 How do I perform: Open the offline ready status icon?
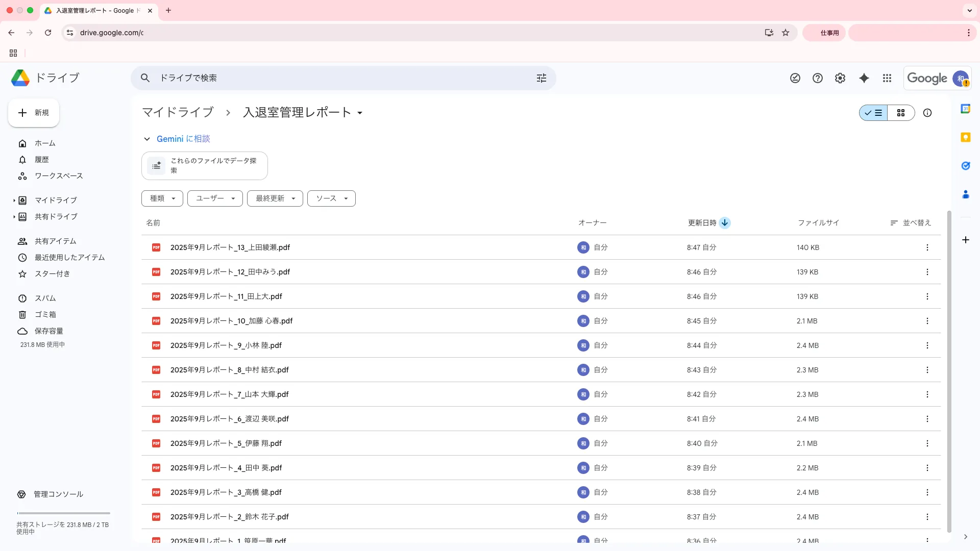(x=795, y=78)
